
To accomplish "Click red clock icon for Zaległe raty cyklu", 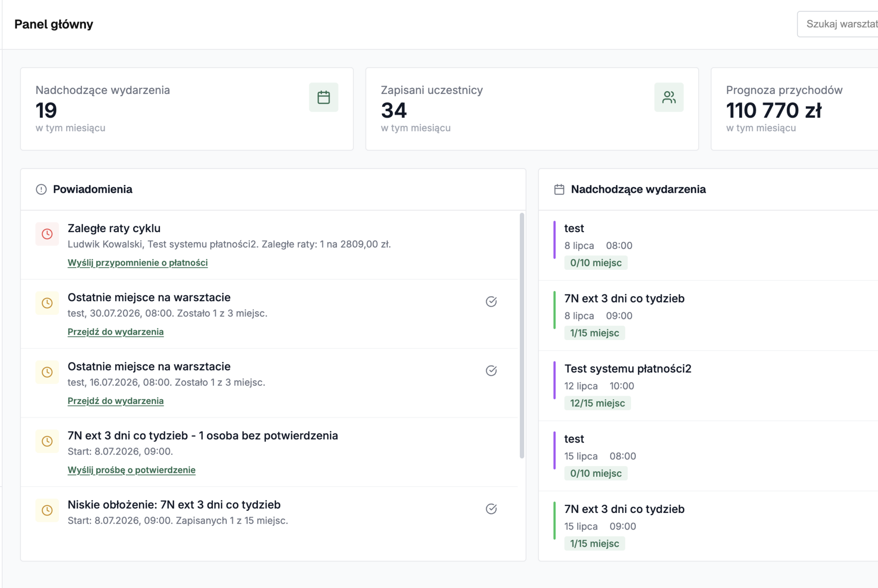I will tap(47, 234).
